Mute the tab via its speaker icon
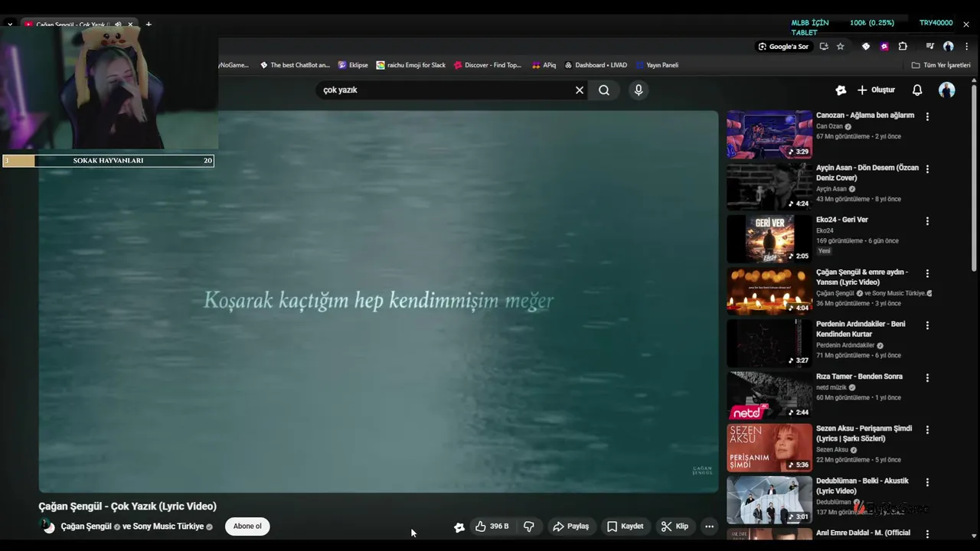The width and height of the screenshot is (980, 551). pos(118,24)
